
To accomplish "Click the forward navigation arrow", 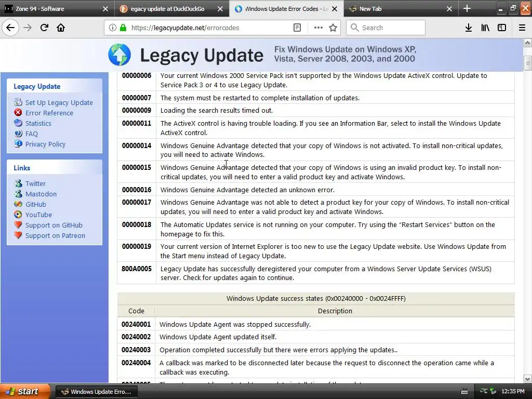I will pyautogui.click(x=28, y=28).
